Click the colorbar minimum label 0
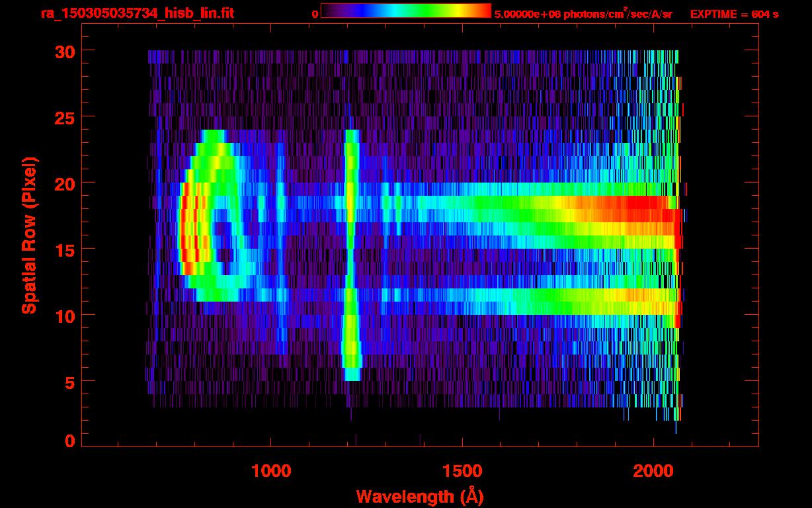The height and width of the screenshot is (508, 812). (x=315, y=14)
